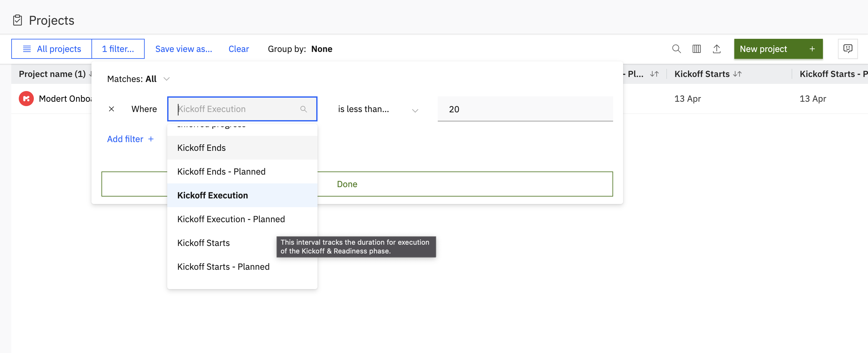Click the search magnifier icon in toolbar
The height and width of the screenshot is (353, 868).
tap(676, 49)
